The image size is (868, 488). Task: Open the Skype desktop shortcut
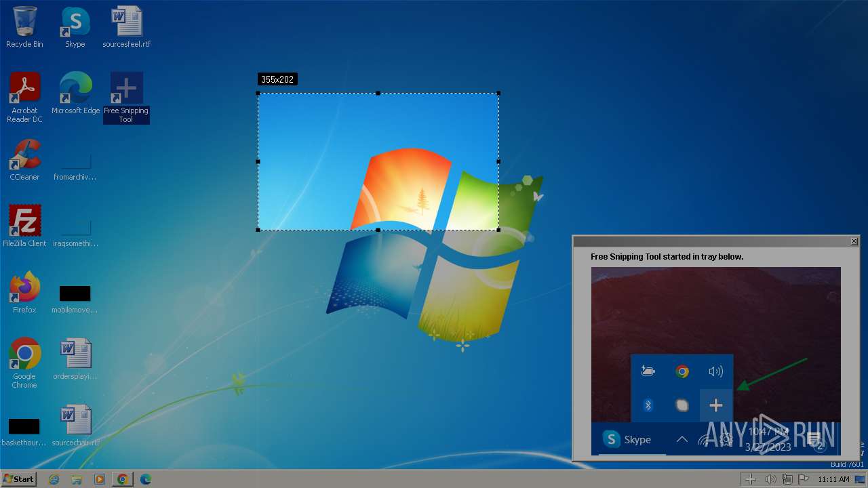pyautogui.click(x=75, y=27)
